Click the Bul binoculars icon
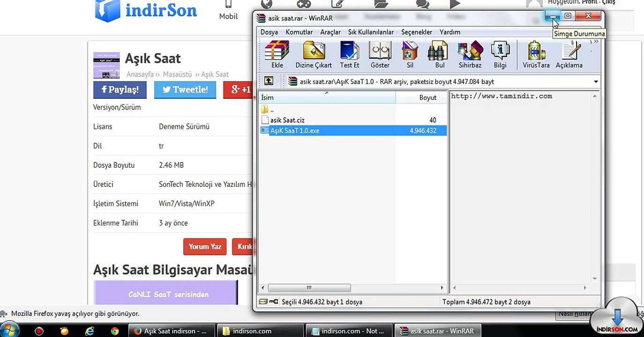Image resolution: width=644 pixels, height=337 pixels. coord(440,55)
